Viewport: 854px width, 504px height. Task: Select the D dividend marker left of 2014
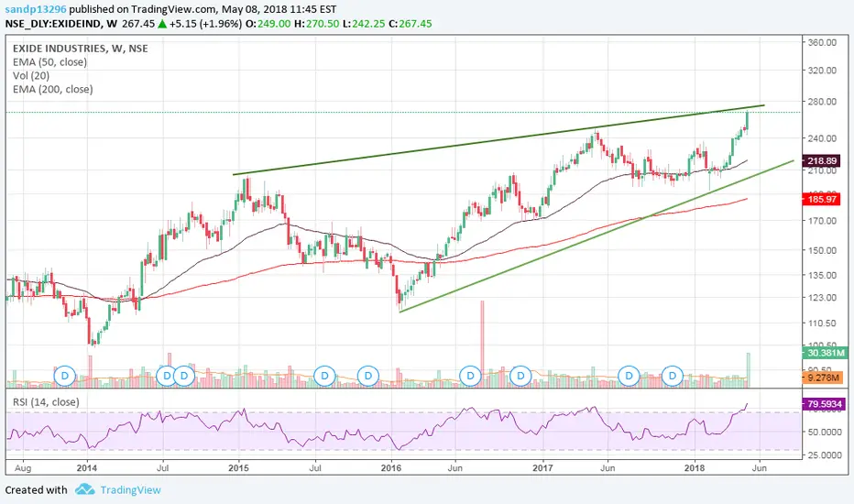point(65,376)
